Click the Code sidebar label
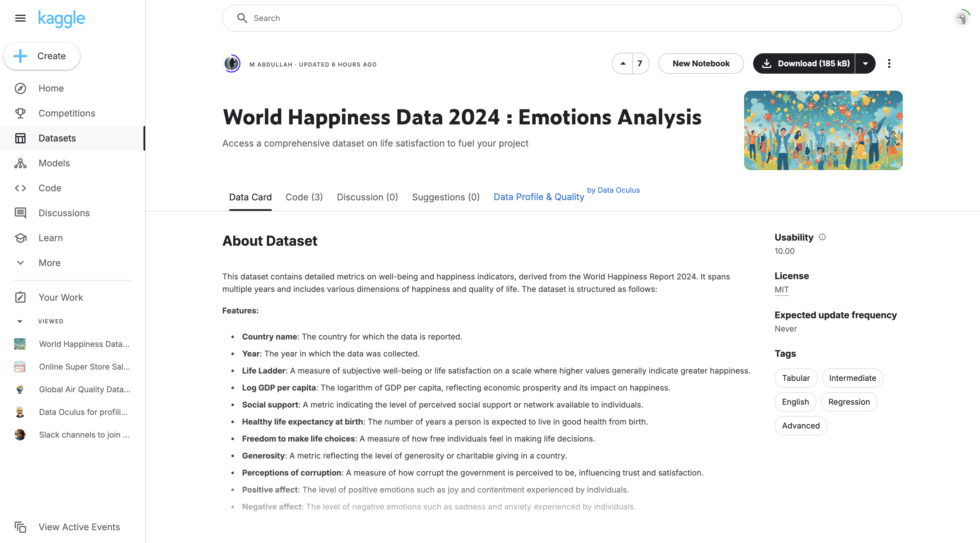 (x=50, y=188)
